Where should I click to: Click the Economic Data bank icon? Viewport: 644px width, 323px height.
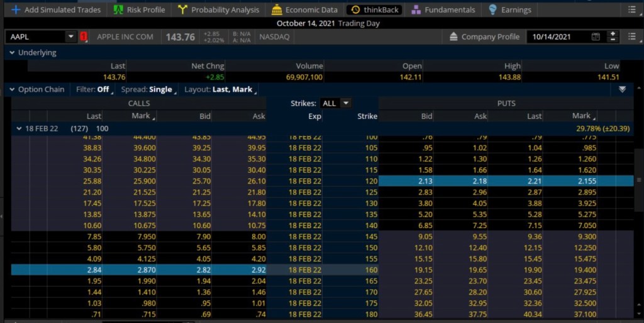[277, 10]
